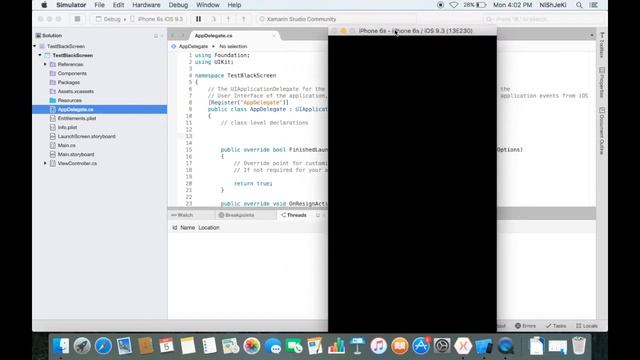
Task: Open the Help menu
Action: [234, 5]
